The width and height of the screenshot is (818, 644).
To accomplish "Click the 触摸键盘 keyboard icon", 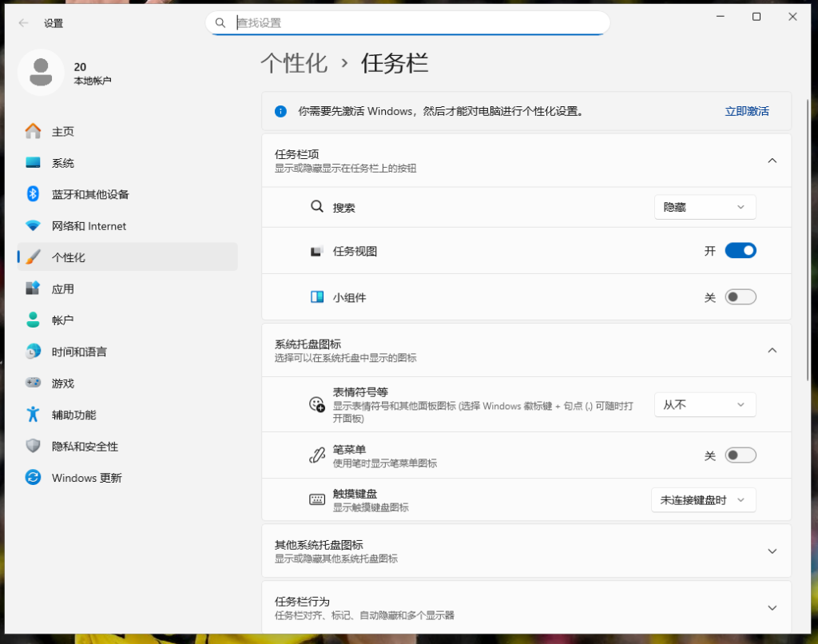I will pyautogui.click(x=316, y=499).
